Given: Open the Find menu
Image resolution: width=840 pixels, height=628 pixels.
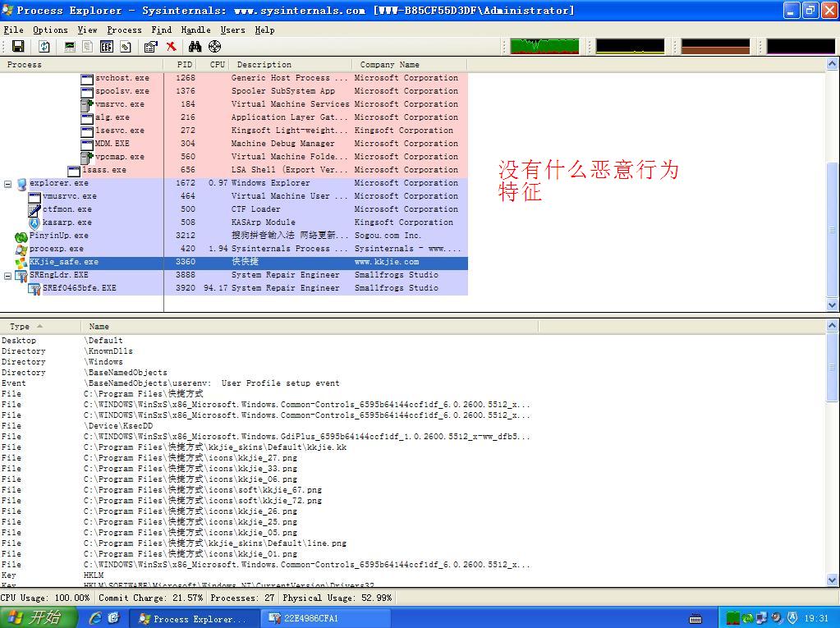Looking at the screenshot, I should (x=161, y=30).
